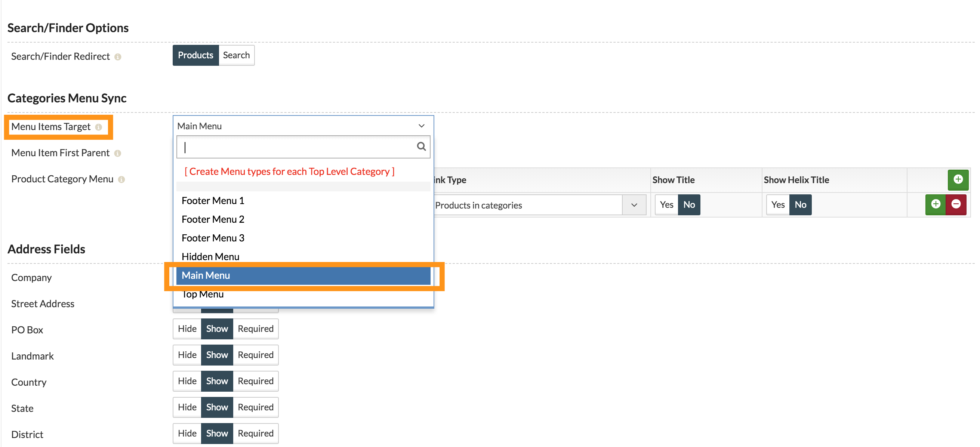Set Show Helix Title to Yes
980x447 pixels.
(777, 205)
